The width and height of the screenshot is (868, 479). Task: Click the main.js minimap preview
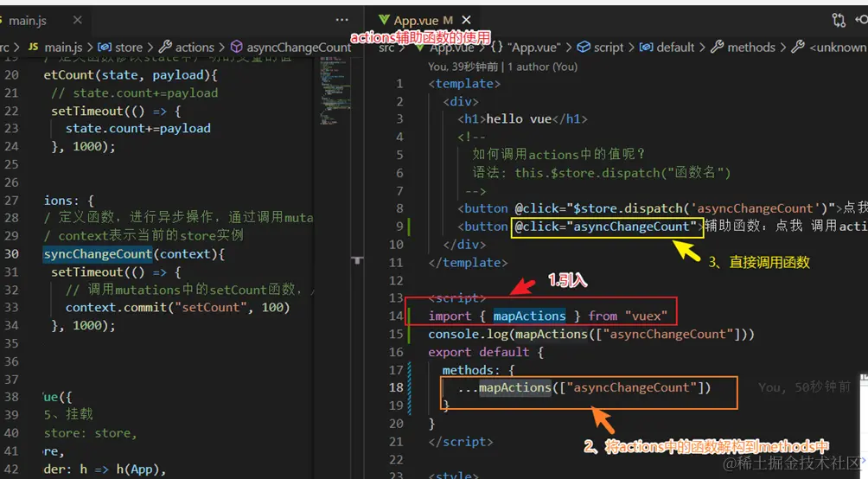335,91
